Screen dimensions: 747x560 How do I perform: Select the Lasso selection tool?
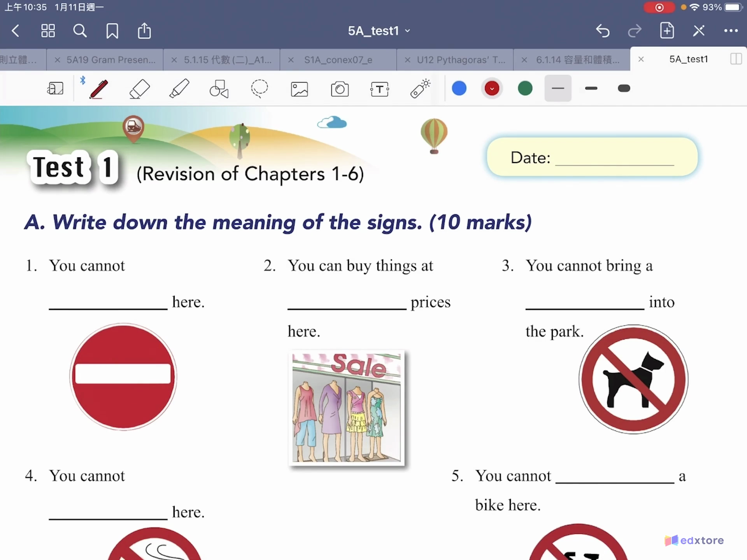click(x=259, y=89)
